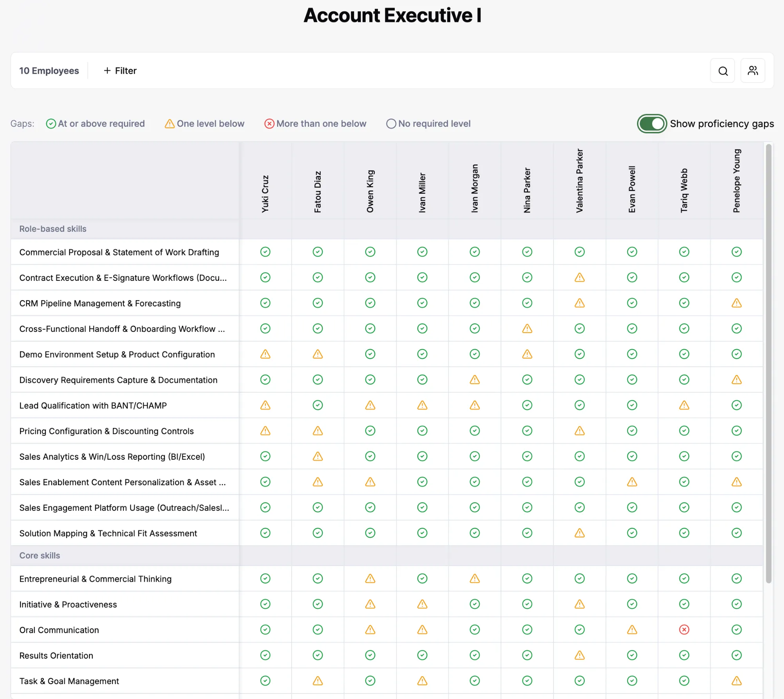Viewport: 784px width, 699px height.
Task: Toggle off Show proficiency gaps switch
Action: pos(652,124)
